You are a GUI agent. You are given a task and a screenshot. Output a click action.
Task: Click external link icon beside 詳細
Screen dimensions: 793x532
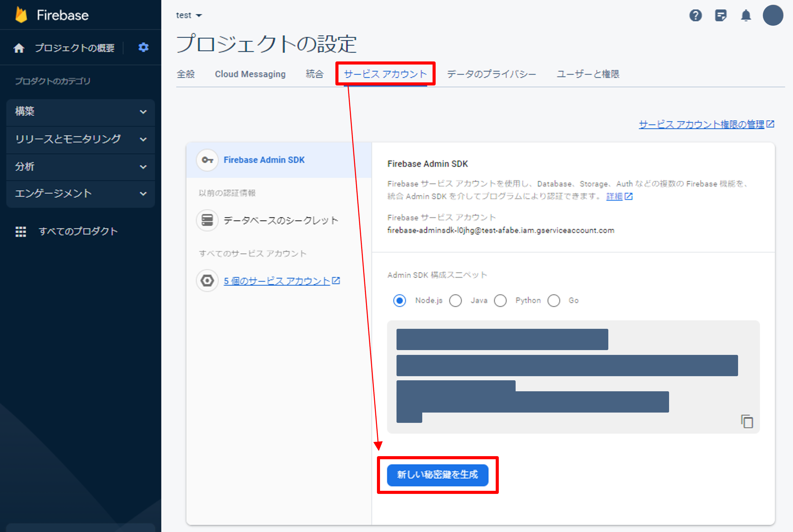tap(629, 196)
